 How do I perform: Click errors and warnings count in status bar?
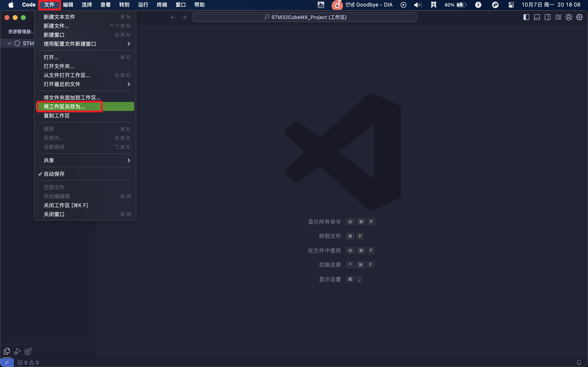pos(28,362)
